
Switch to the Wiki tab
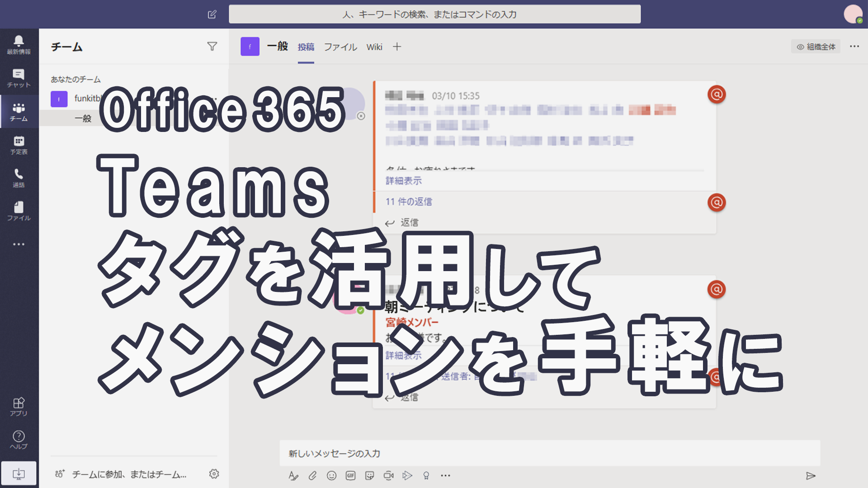374,47
